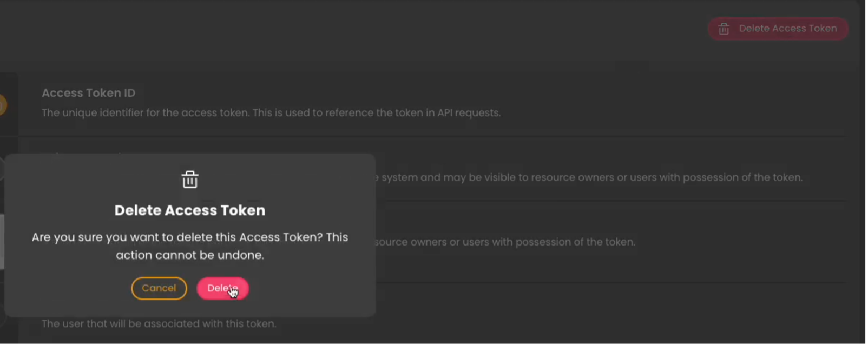Click trash icon in top-right Delete Access Token button

click(724, 29)
